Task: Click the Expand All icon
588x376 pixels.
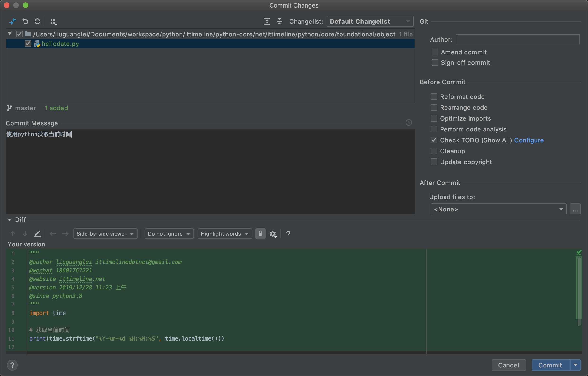Action: (267, 22)
